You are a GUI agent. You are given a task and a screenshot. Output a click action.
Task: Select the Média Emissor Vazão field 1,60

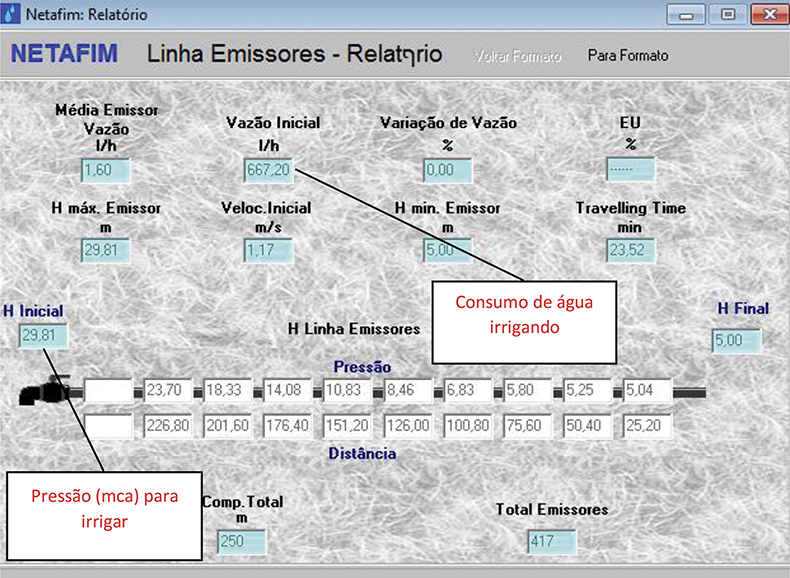point(105,170)
